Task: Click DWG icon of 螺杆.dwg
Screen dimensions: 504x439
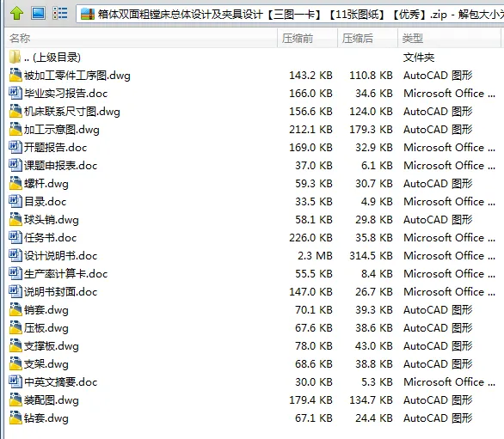Action: click(15, 183)
